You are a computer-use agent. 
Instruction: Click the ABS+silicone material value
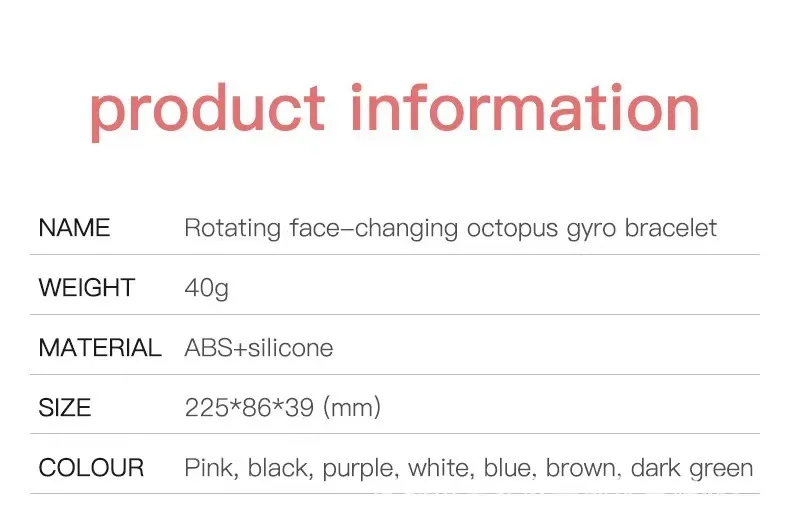click(258, 348)
